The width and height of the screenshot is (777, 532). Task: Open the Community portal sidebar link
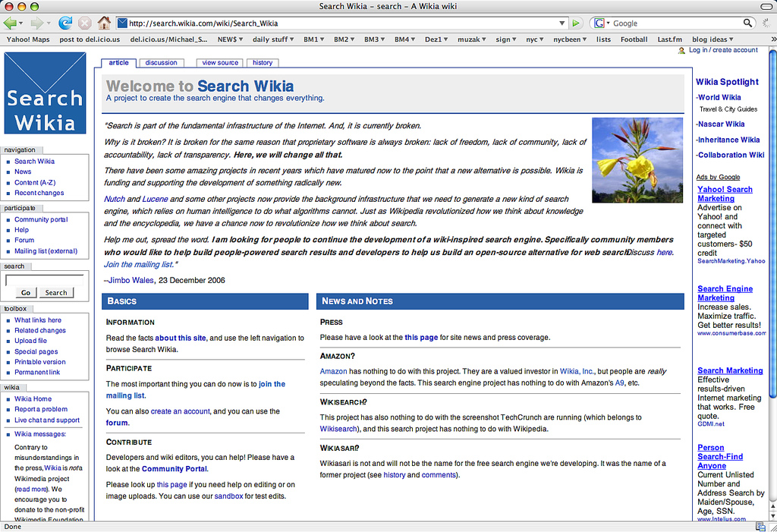pos(41,219)
